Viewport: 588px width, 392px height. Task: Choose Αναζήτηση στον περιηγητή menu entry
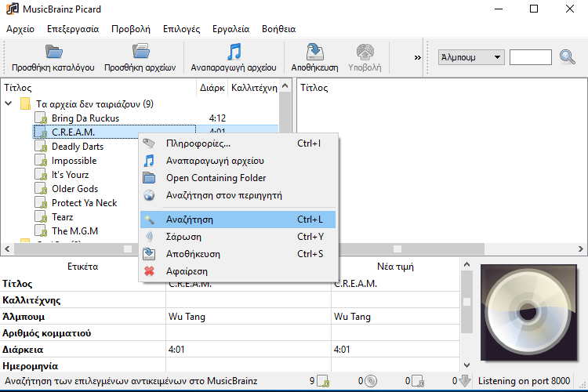pos(238,195)
